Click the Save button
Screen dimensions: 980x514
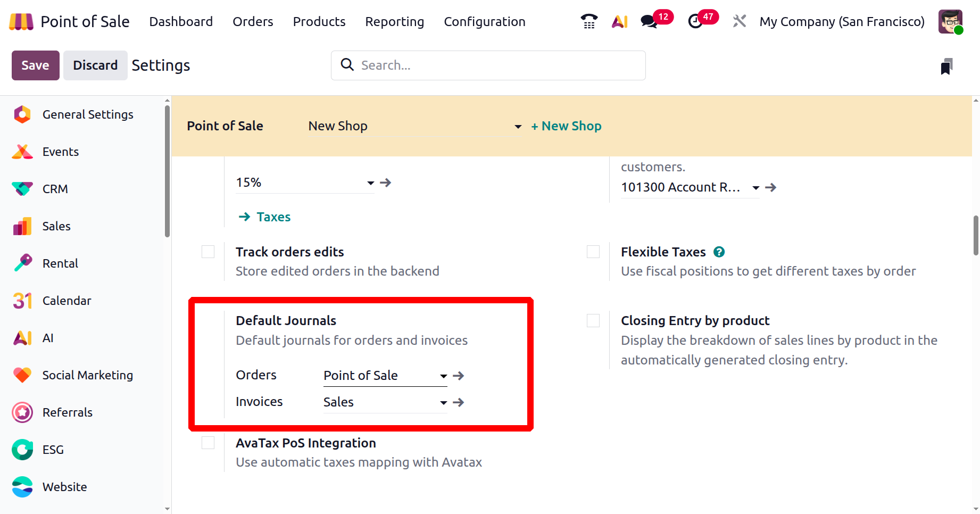[35, 65]
